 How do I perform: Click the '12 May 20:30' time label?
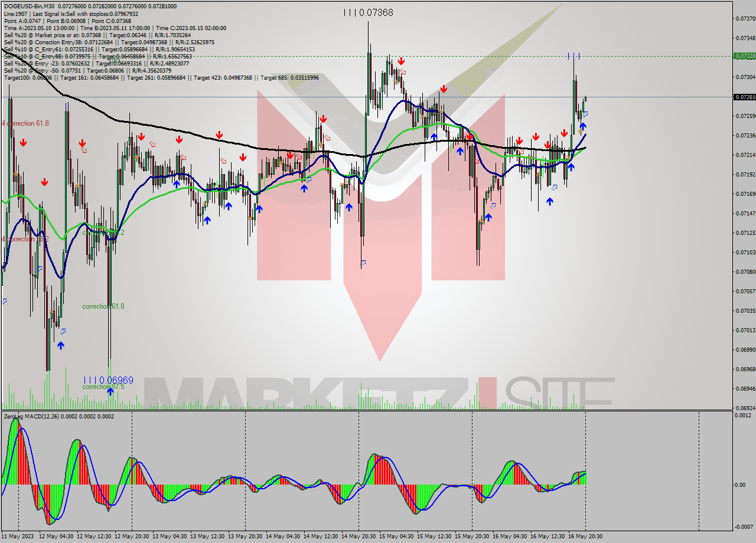132,537
